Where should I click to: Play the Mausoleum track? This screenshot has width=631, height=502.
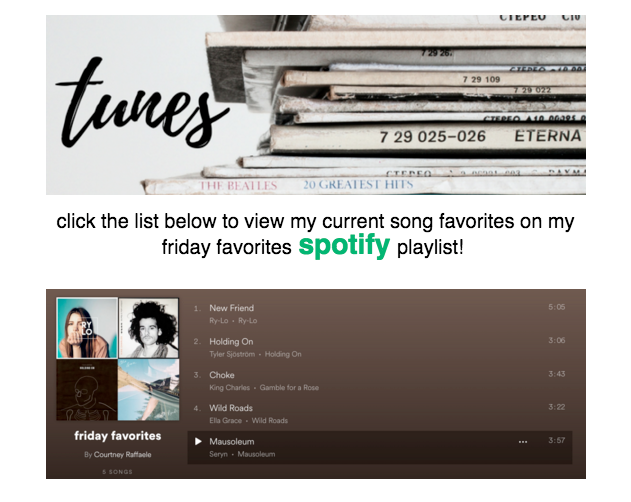tap(198, 442)
